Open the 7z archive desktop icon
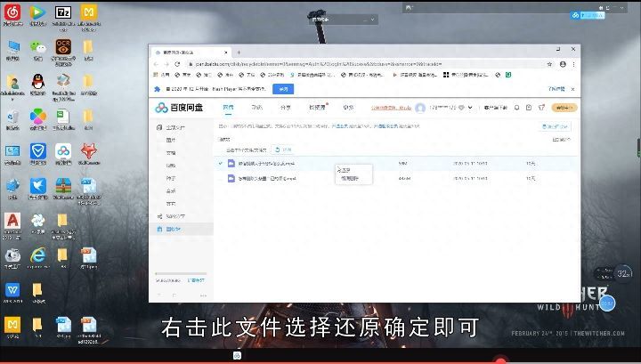Screen dimensions: 641x364 coord(63,12)
